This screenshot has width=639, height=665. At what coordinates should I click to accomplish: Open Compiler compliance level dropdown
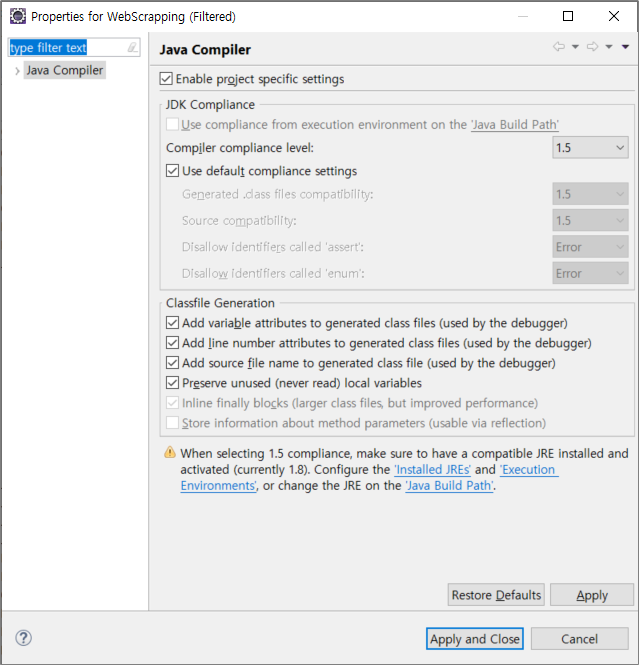(x=590, y=148)
